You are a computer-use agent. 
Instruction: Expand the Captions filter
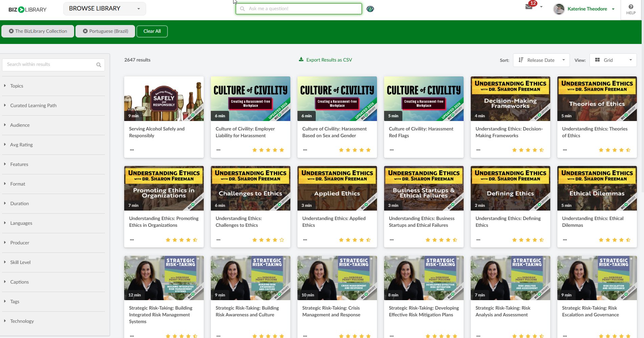coord(53,282)
